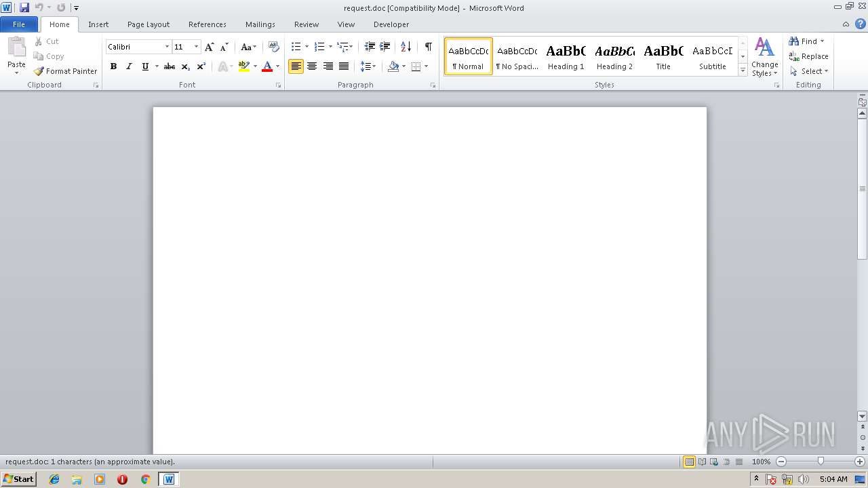Apply the Heading 1 style
This screenshot has width=868, height=488.
(566, 56)
